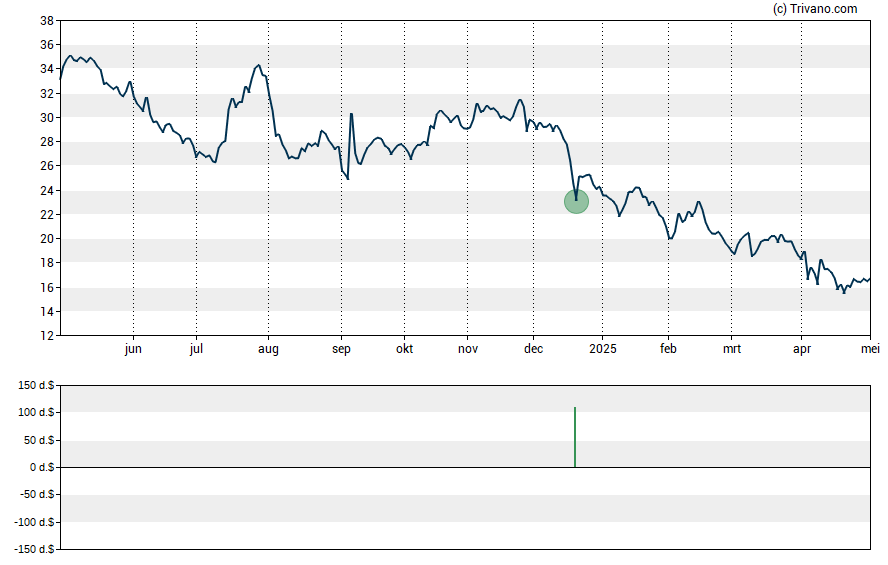The width and height of the screenshot is (888, 565).
Task: Click the '20' y-axis value
Action: (x=47, y=238)
